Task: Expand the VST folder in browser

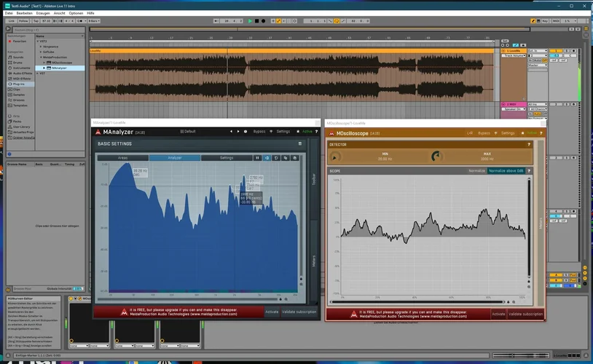Action: click(37, 74)
